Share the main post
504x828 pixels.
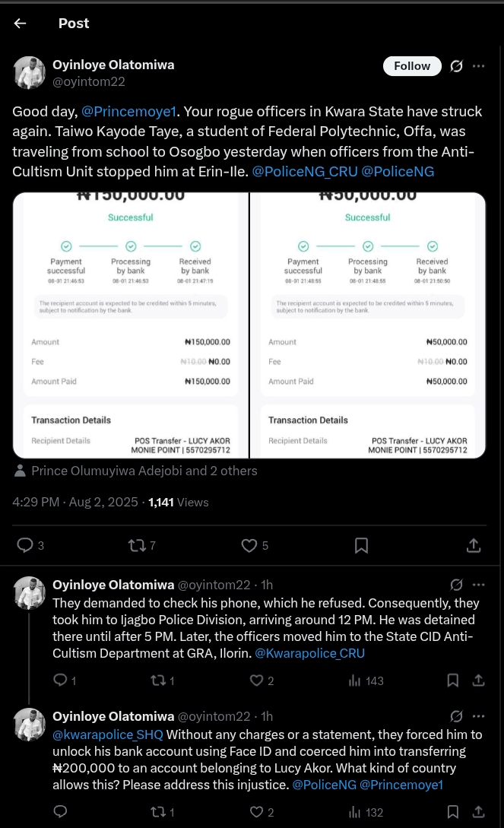(473, 545)
